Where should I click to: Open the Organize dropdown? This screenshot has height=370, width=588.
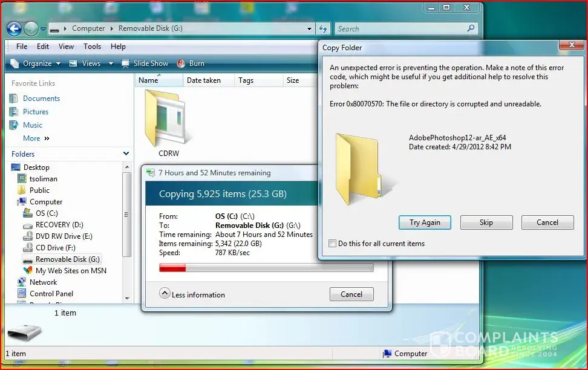click(x=36, y=63)
